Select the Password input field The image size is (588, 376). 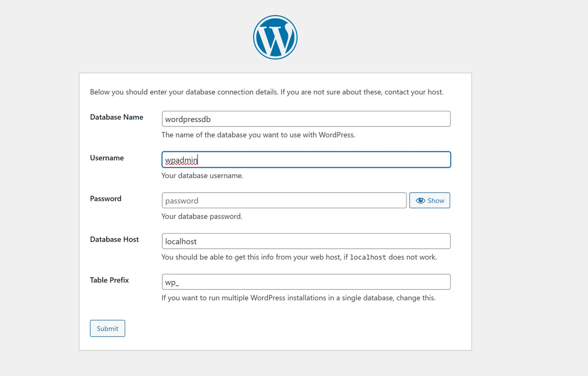click(284, 200)
